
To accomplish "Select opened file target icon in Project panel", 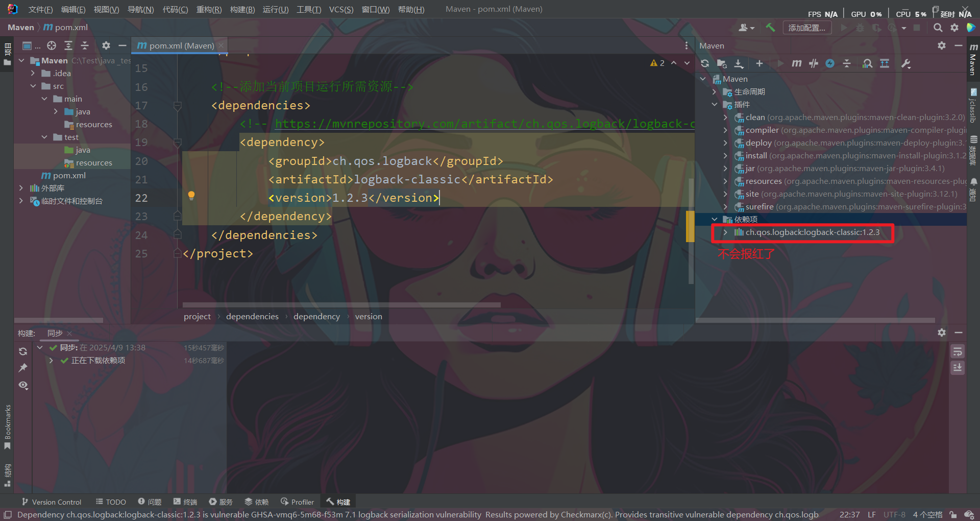I will point(52,45).
